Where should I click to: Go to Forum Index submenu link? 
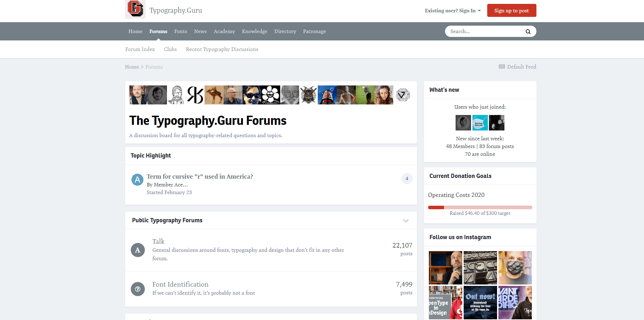coord(140,49)
